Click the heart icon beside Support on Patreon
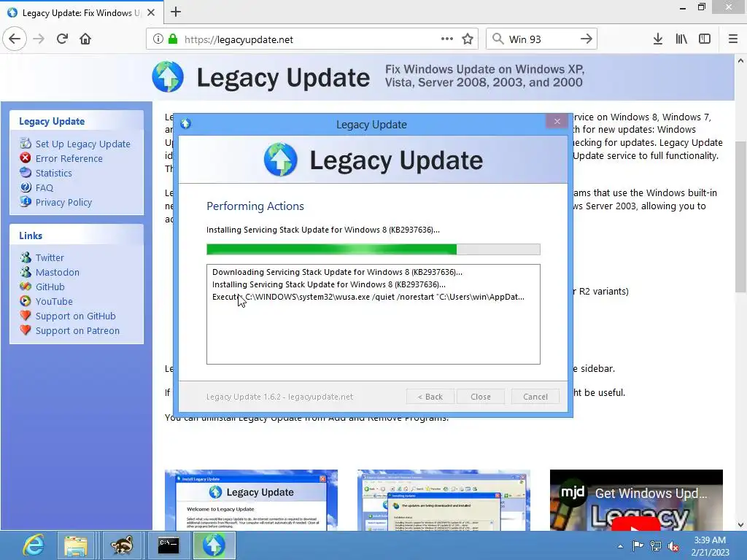Screen dimensions: 747x560 tap(26, 330)
